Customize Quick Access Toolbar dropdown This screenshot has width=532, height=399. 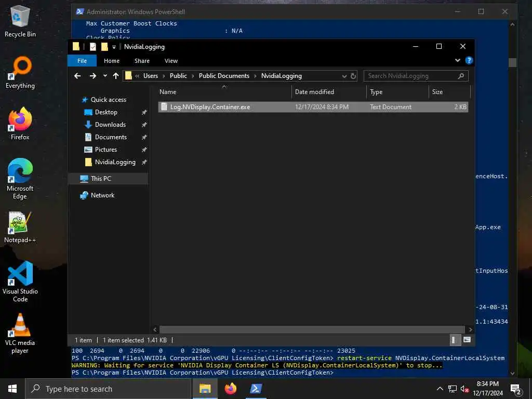click(114, 47)
